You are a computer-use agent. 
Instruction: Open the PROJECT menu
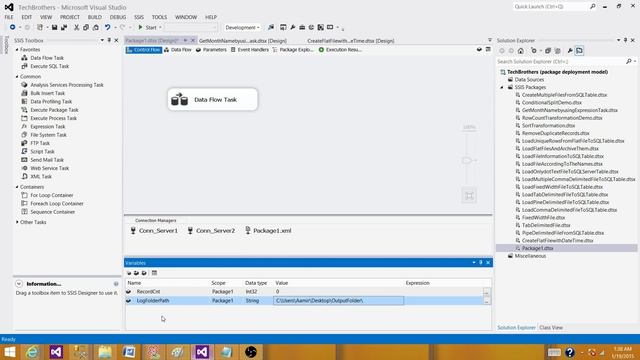(x=70, y=17)
